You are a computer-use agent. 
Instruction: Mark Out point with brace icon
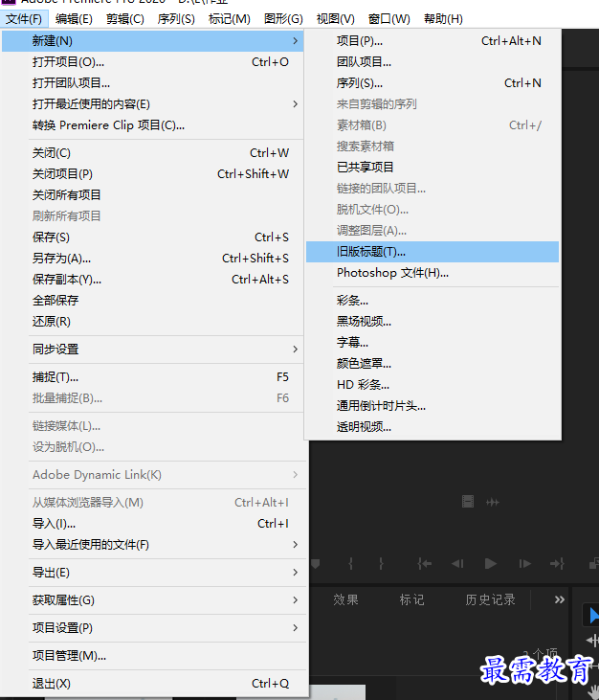(x=382, y=564)
